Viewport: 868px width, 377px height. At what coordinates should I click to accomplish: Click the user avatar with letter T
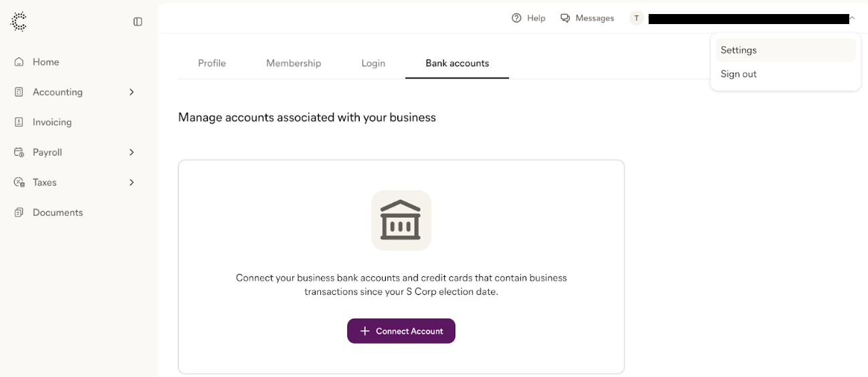point(636,19)
